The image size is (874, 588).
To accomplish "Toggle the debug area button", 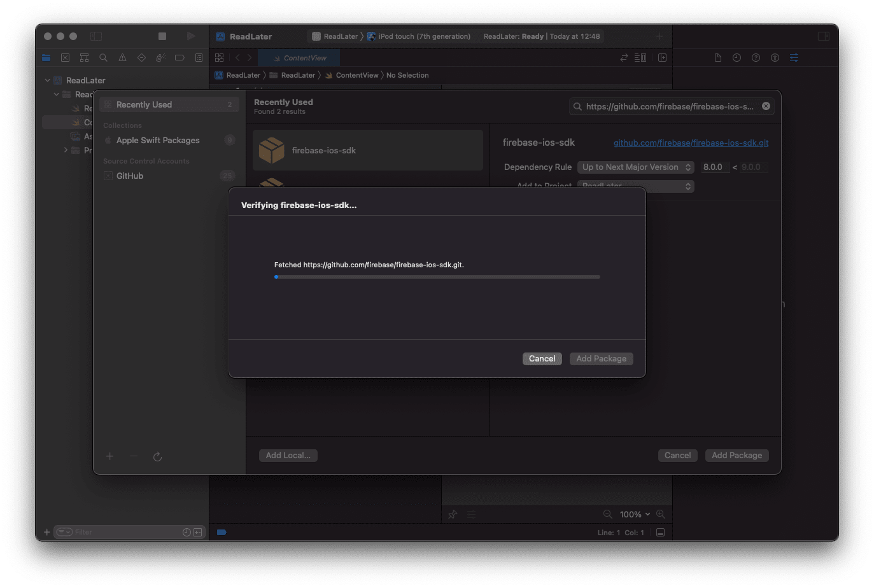I will coord(660,533).
